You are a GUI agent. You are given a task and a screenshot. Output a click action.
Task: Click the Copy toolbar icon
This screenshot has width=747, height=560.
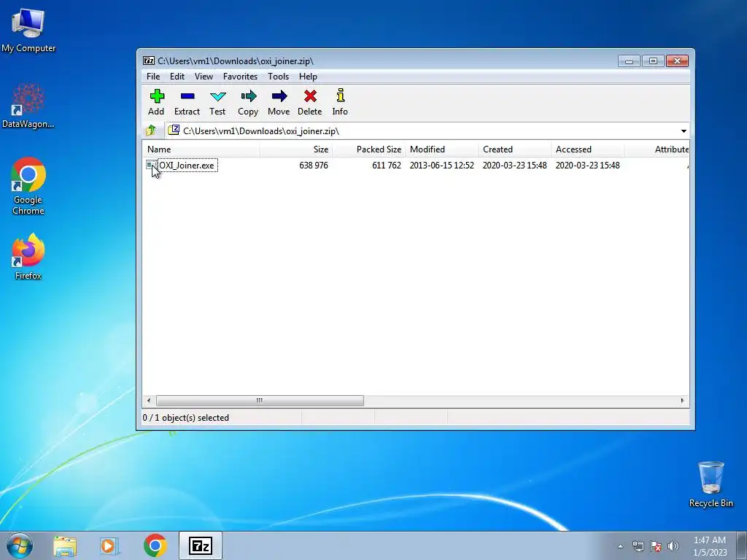(248, 102)
